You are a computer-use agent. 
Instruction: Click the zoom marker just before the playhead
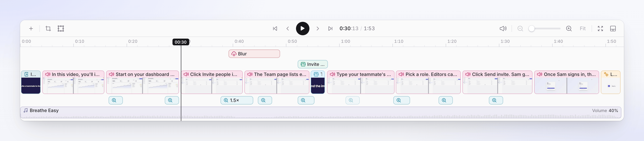(172, 100)
